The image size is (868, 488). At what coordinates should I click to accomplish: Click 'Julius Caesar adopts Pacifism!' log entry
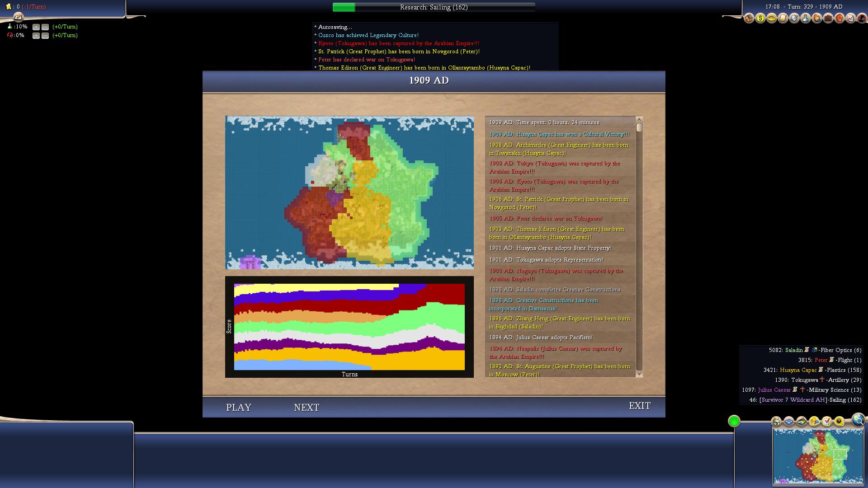tap(541, 338)
